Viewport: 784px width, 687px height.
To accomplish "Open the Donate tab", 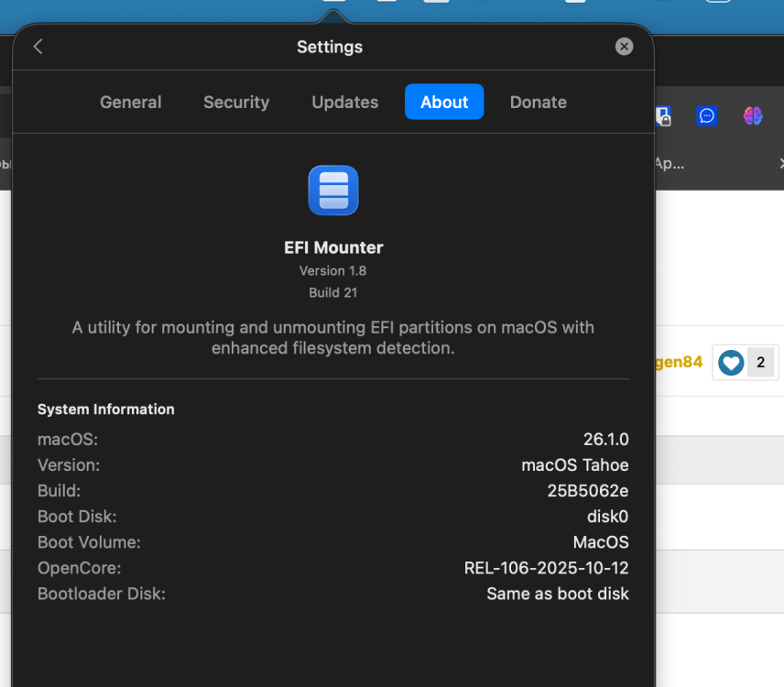I will (x=538, y=102).
